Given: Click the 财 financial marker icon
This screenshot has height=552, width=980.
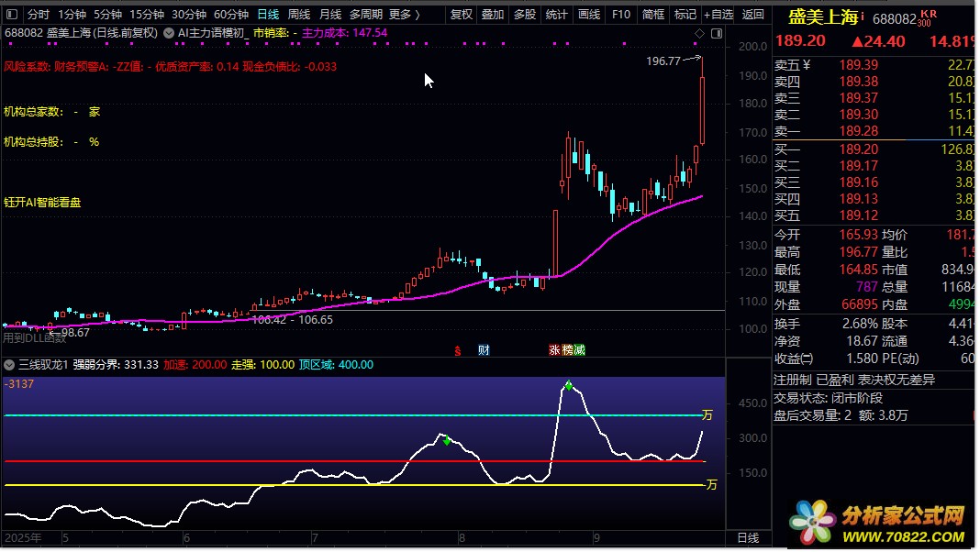Looking at the screenshot, I should 484,350.
